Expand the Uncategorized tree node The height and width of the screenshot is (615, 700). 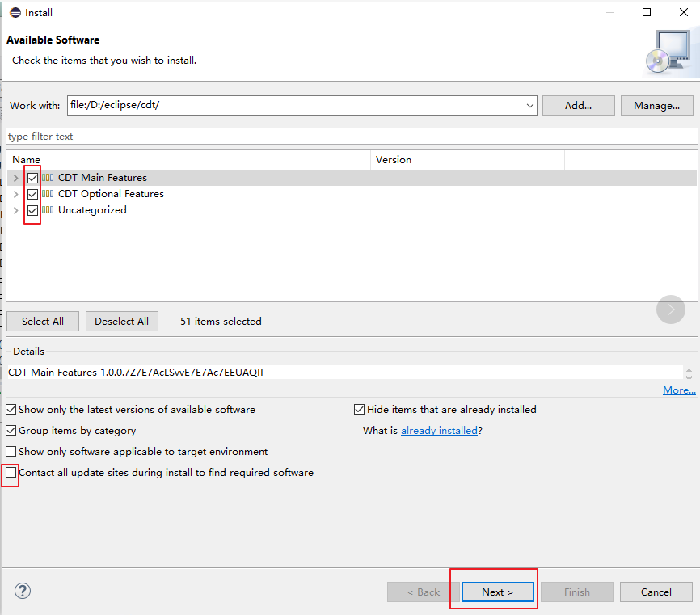15,209
